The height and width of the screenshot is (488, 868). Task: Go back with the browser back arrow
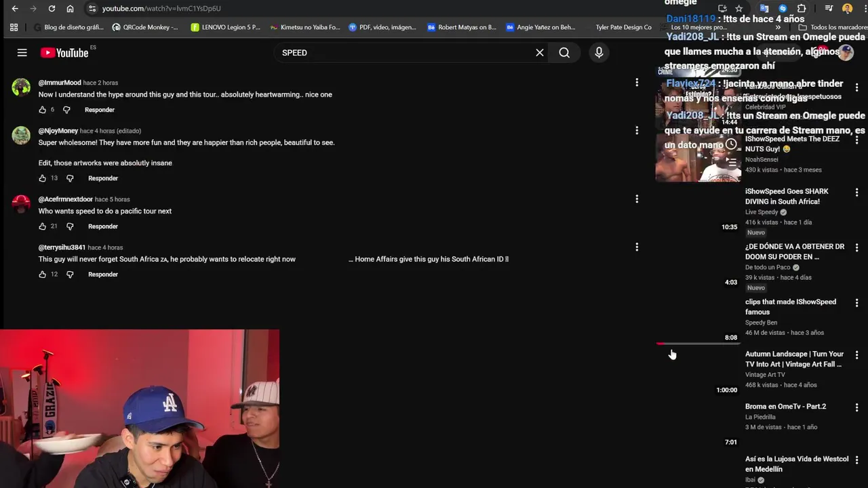click(x=15, y=8)
